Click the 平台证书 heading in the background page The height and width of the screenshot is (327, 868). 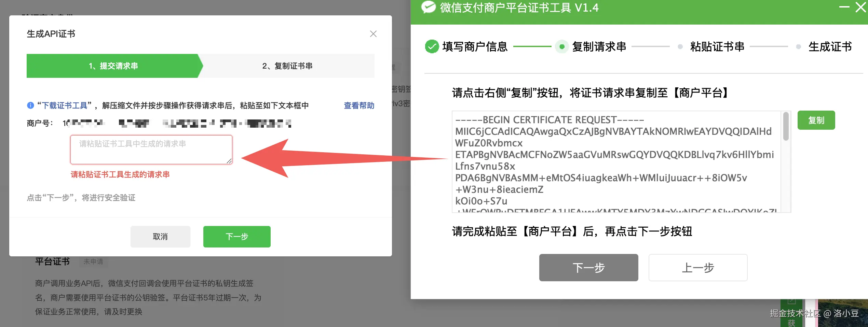pos(52,261)
